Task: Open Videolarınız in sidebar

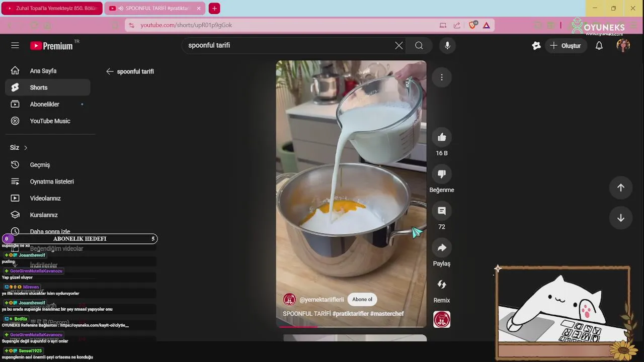Action: point(48,198)
